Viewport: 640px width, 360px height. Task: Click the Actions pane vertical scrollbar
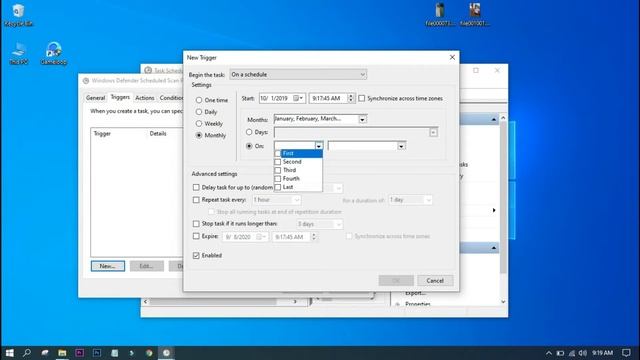(x=503, y=197)
